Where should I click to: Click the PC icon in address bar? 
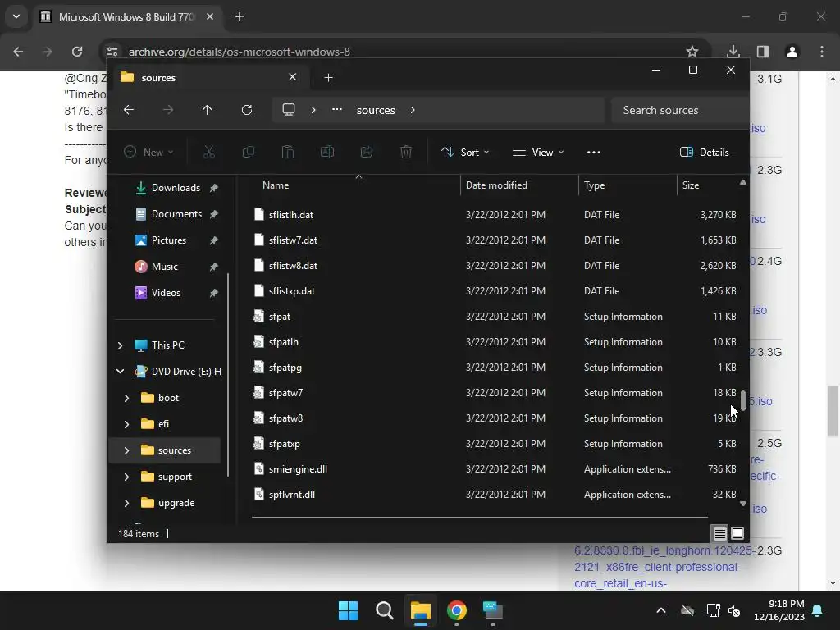coord(289,110)
